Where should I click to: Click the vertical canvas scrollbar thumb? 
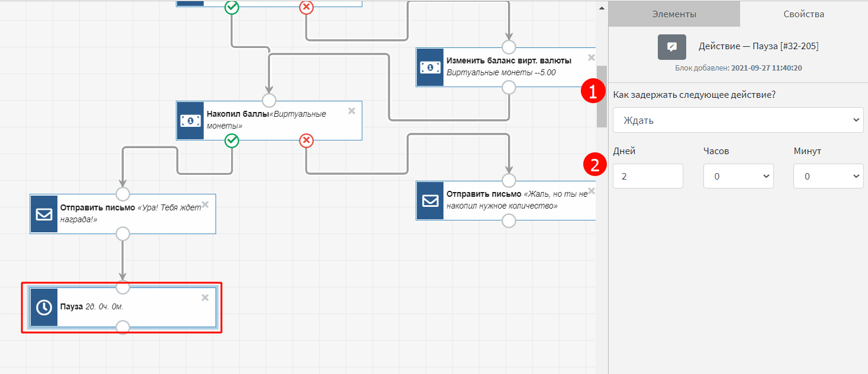pyautogui.click(x=602, y=95)
